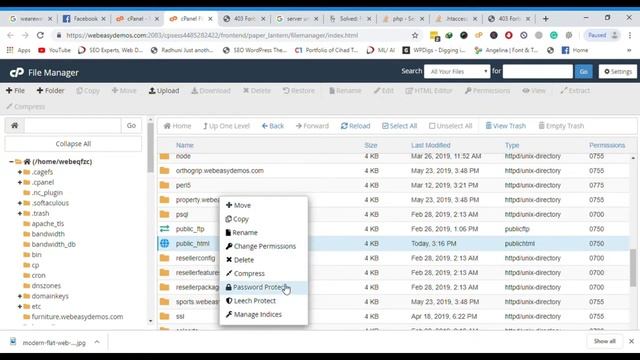The width and height of the screenshot is (640, 360).
Task: Select apache_tls in folder tree
Action: point(48,224)
